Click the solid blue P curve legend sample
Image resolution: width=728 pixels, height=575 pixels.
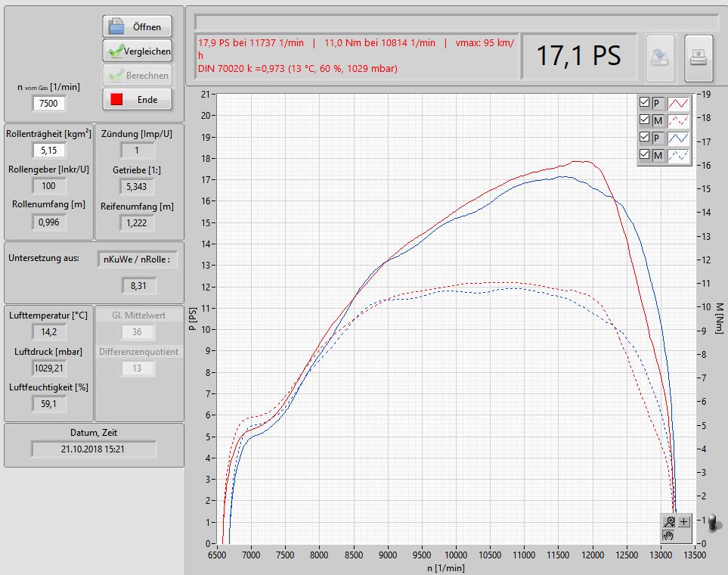tap(678, 138)
